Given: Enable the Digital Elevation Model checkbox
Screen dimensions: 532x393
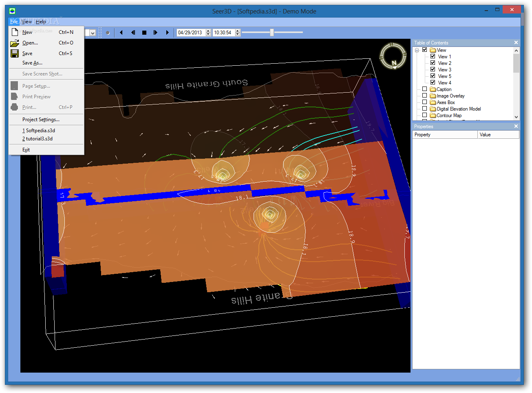Looking at the screenshot, I should [x=424, y=109].
